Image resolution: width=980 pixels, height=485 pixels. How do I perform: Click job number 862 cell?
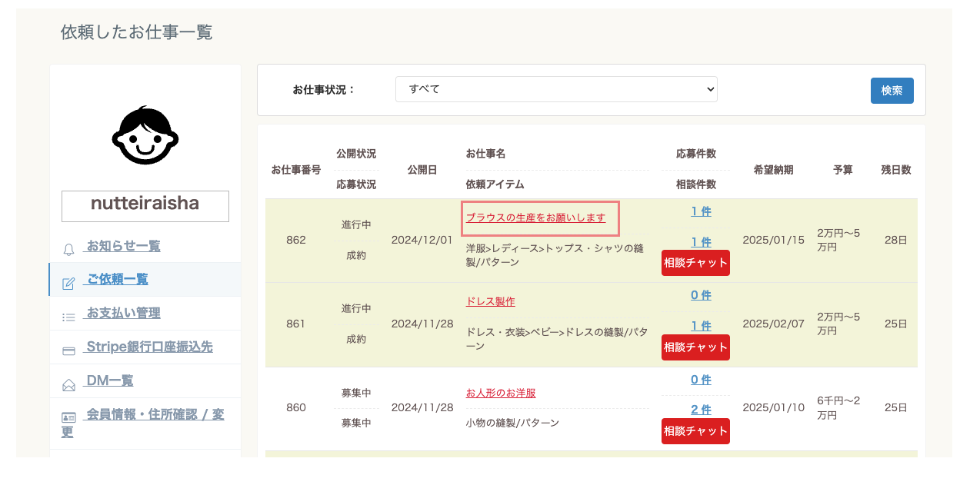coord(296,240)
